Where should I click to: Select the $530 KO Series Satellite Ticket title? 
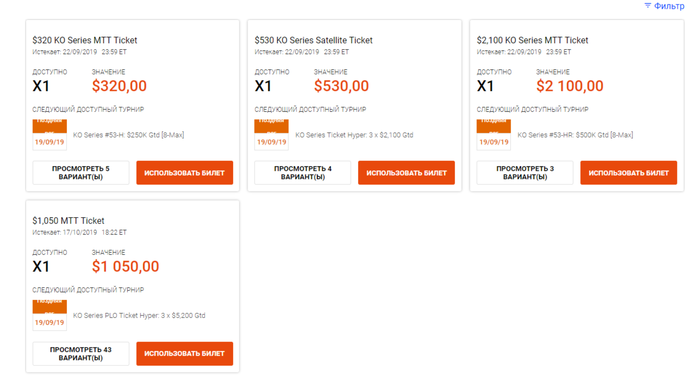click(x=313, y=40)
